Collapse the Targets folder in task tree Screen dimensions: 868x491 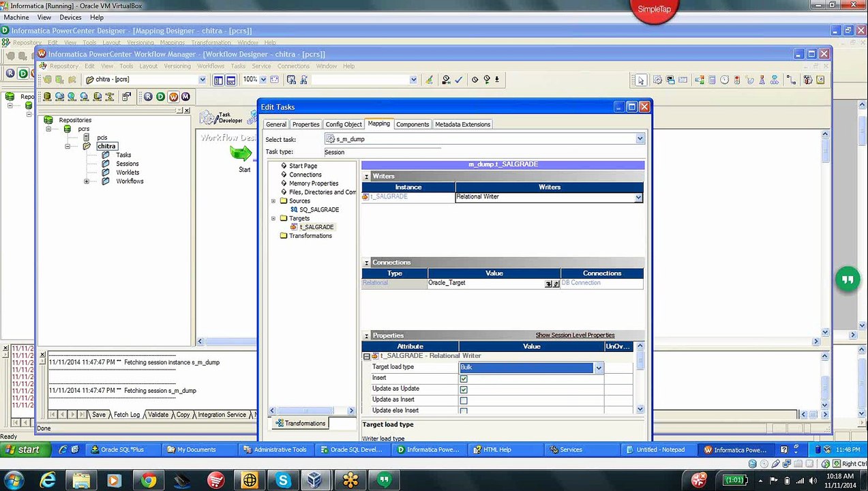click(273, 219)
